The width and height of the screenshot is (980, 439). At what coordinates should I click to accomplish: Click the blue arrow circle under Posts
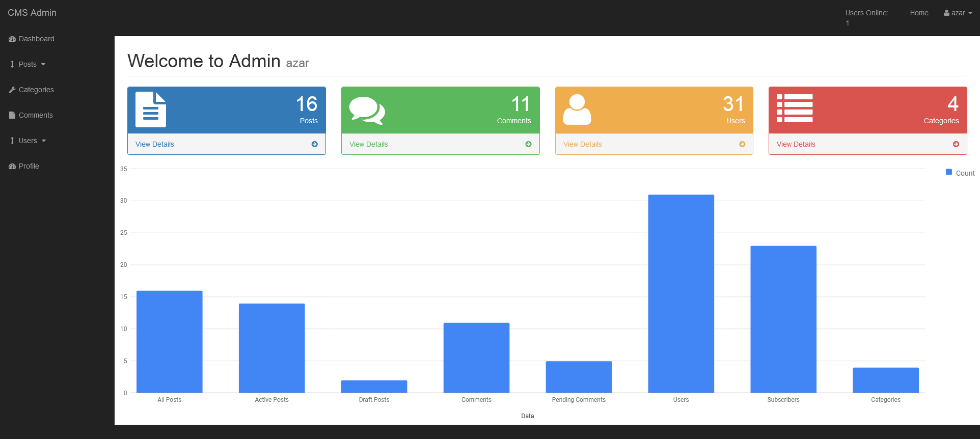pos(314,144)
